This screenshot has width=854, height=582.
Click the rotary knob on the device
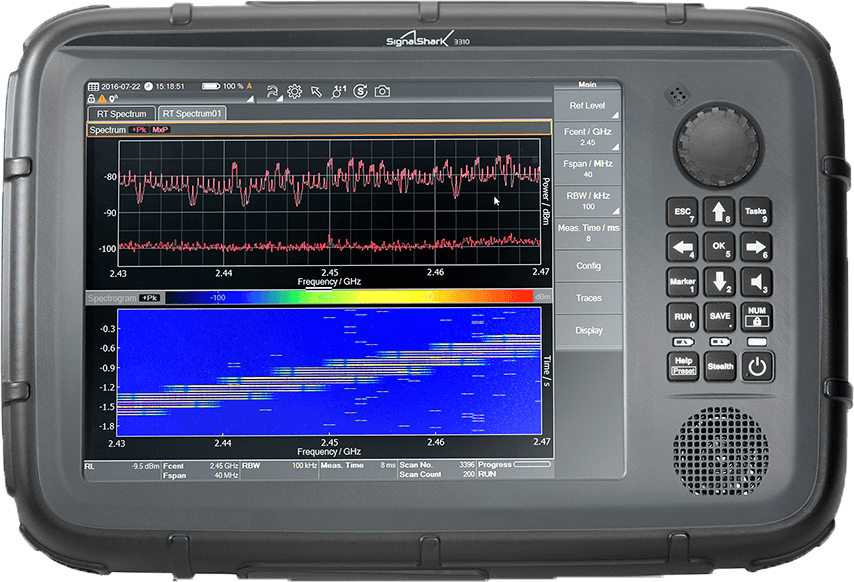tap(718, 144)
